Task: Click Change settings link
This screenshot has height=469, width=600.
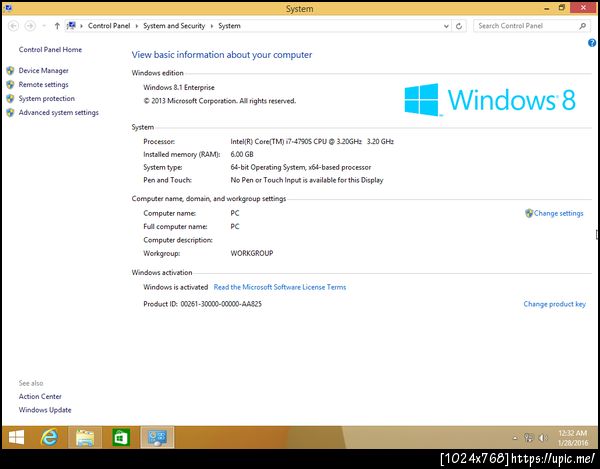Action: (x=558, y=213)
